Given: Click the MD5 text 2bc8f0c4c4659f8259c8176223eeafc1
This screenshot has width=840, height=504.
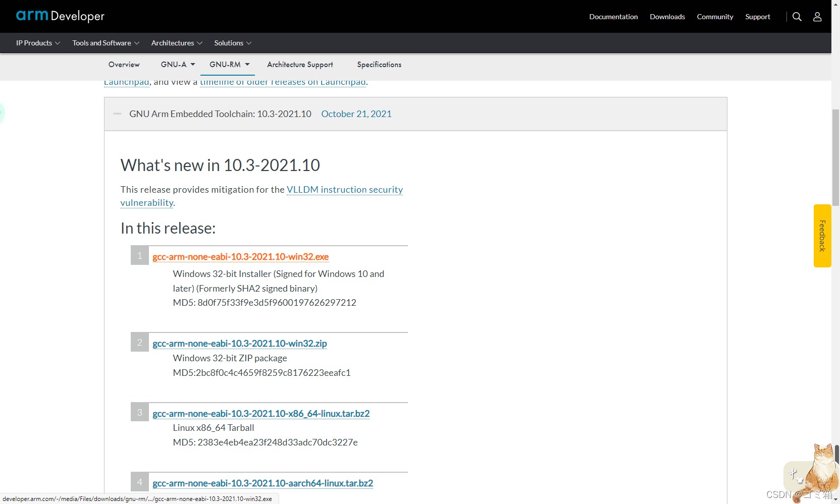Looking at the screenshot, I should [273, 373].
